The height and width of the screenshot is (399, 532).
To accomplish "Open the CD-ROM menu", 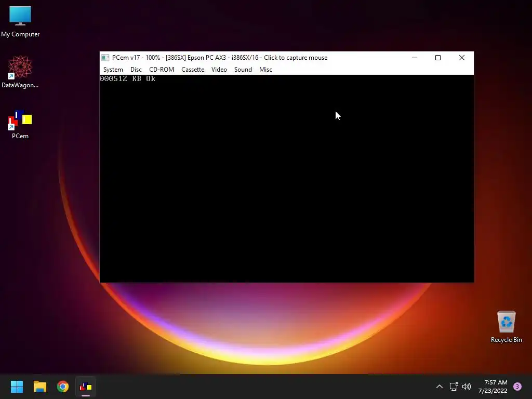I will [162, 70].
